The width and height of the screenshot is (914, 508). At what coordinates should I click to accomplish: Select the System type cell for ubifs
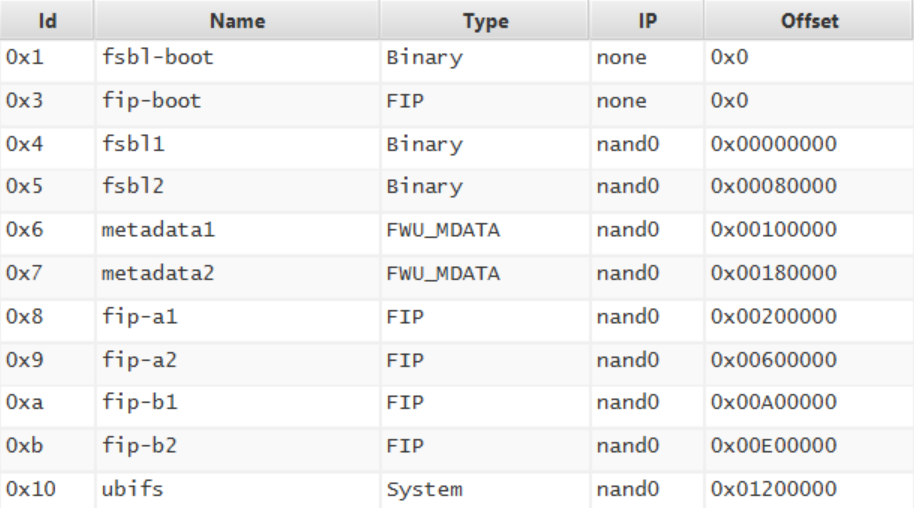click(424, 488)
